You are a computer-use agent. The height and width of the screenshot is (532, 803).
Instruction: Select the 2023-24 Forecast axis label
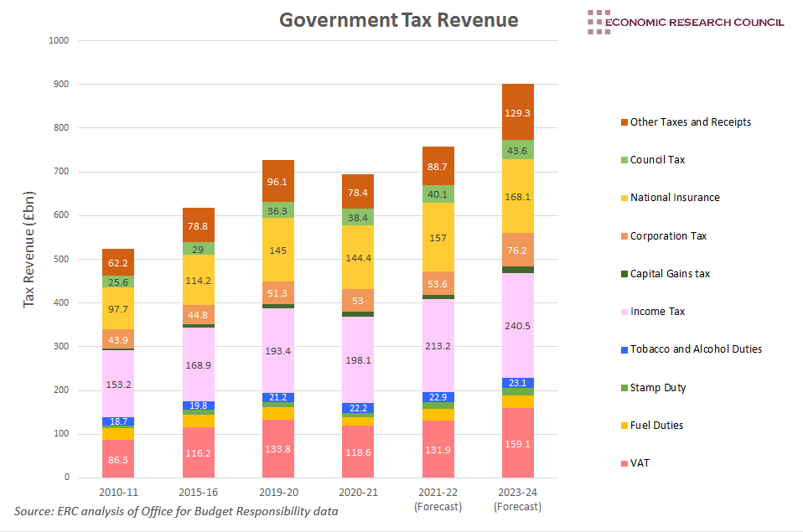[518, 499]
